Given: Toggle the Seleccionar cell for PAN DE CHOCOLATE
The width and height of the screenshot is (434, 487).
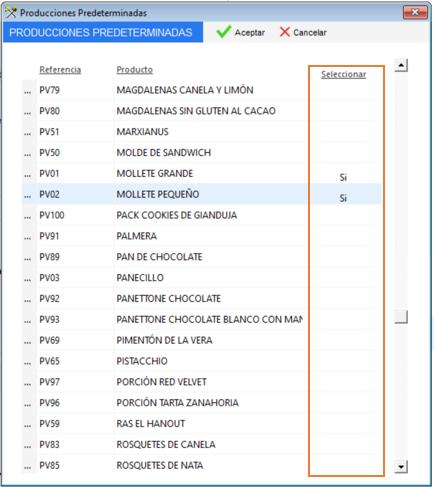Looking at the screenshot, I should [x=346, y=257].
